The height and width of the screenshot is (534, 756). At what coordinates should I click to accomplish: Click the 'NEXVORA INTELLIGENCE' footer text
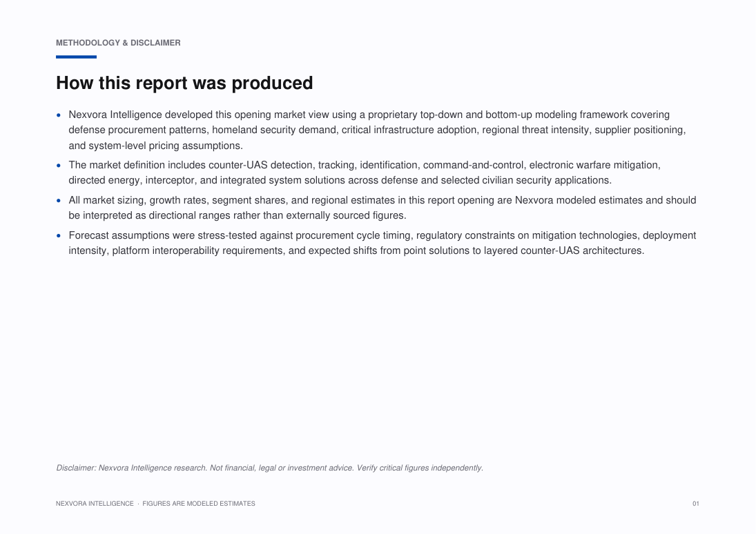95,504
